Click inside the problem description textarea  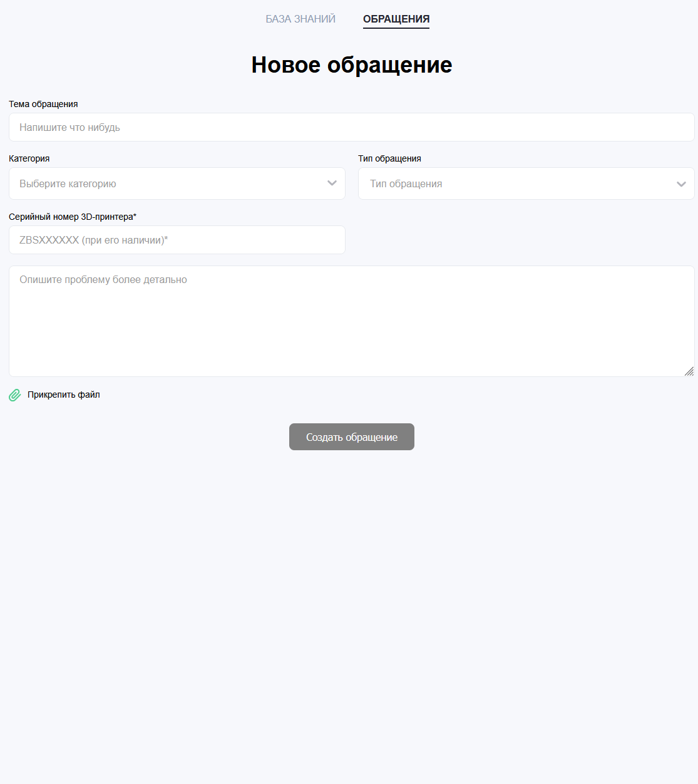(351, 321)
